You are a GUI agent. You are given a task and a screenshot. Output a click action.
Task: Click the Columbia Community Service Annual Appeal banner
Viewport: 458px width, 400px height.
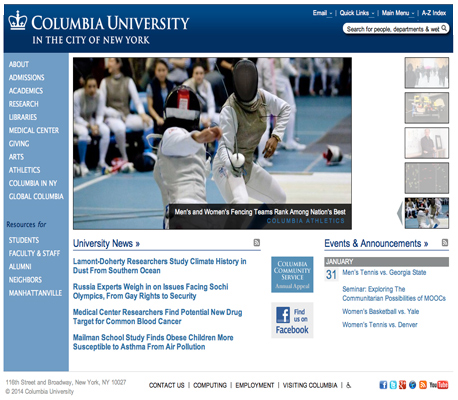click(292, 275)
